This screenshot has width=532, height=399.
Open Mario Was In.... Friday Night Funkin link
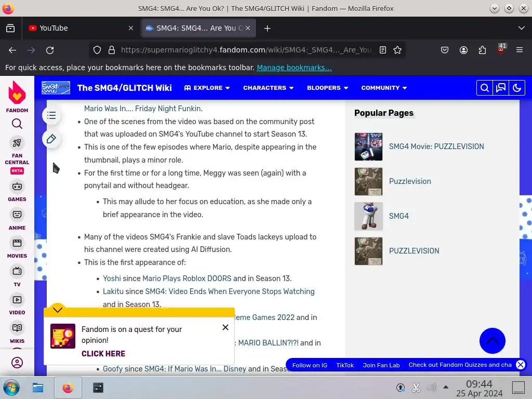[x=143, y=109]
